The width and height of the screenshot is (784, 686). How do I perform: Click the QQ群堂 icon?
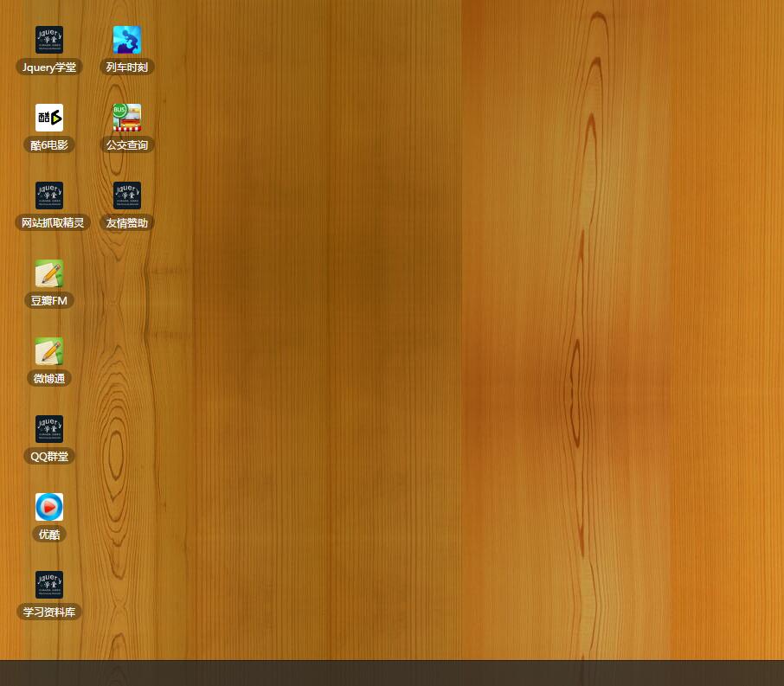49,429
